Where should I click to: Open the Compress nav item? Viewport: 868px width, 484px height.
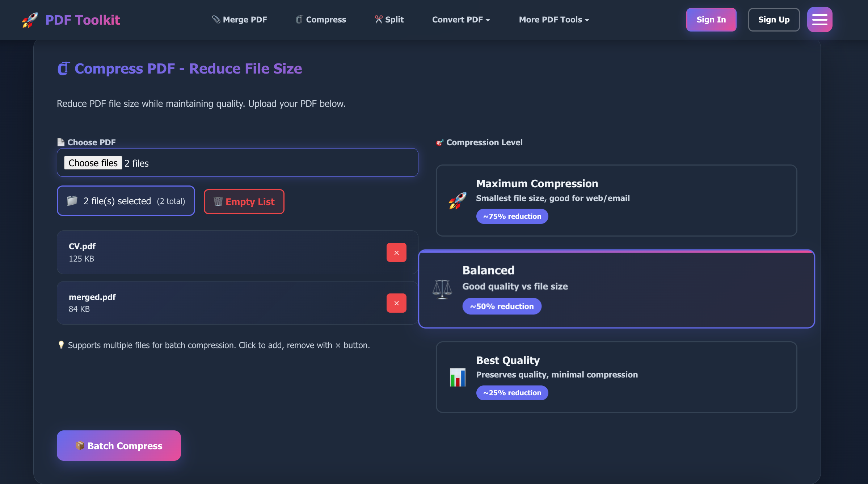click(x=321, y=20)
